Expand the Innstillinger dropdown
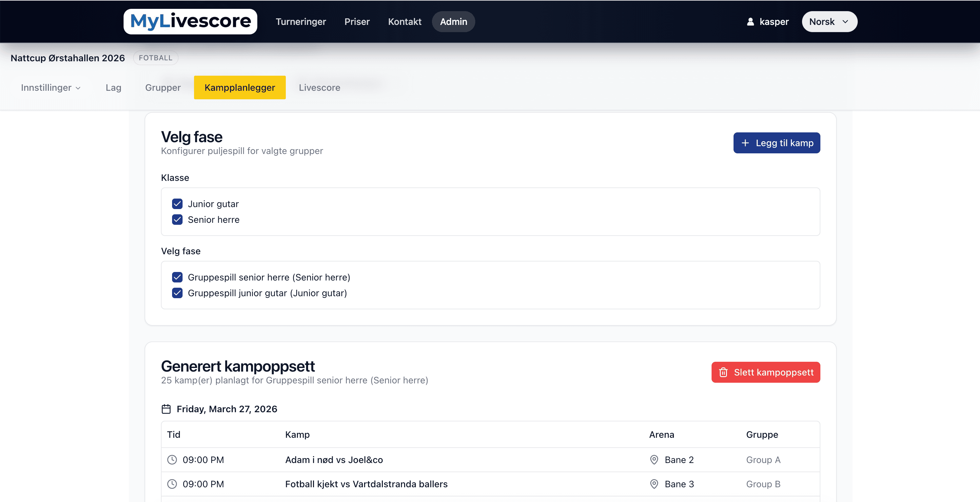This screenshot has height=502, width=980. pyautogui.click(x=50, y=87)
